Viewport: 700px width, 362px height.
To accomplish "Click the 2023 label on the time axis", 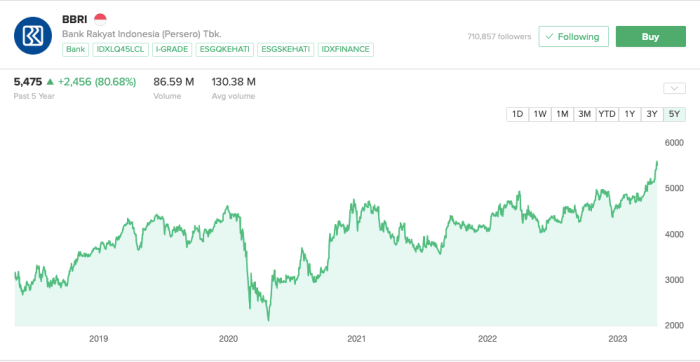I will 617,339.
